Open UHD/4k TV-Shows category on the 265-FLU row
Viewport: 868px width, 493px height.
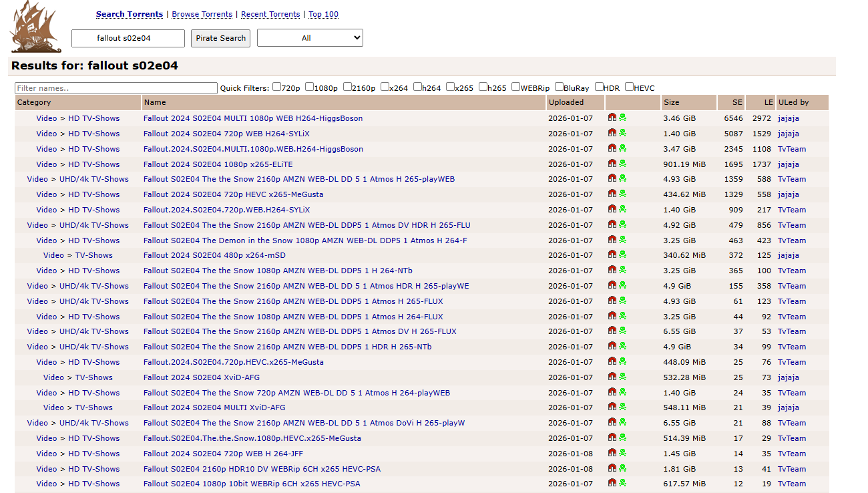pos(94,225)
